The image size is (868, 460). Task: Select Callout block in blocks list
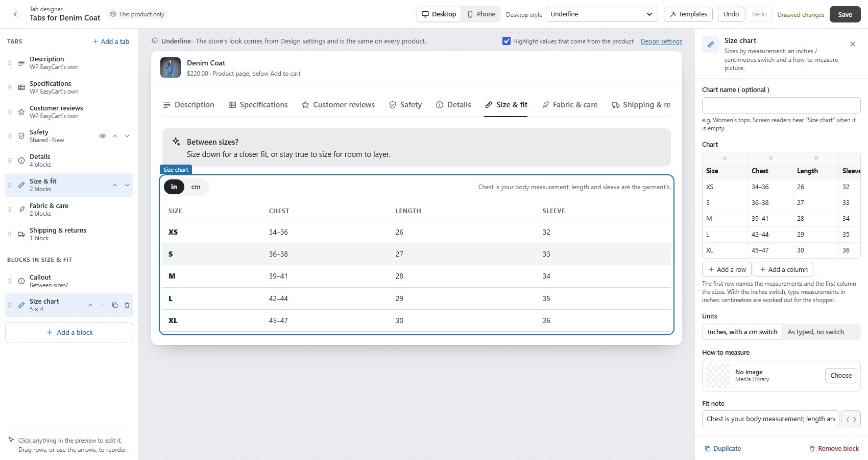tap(69, 281)
